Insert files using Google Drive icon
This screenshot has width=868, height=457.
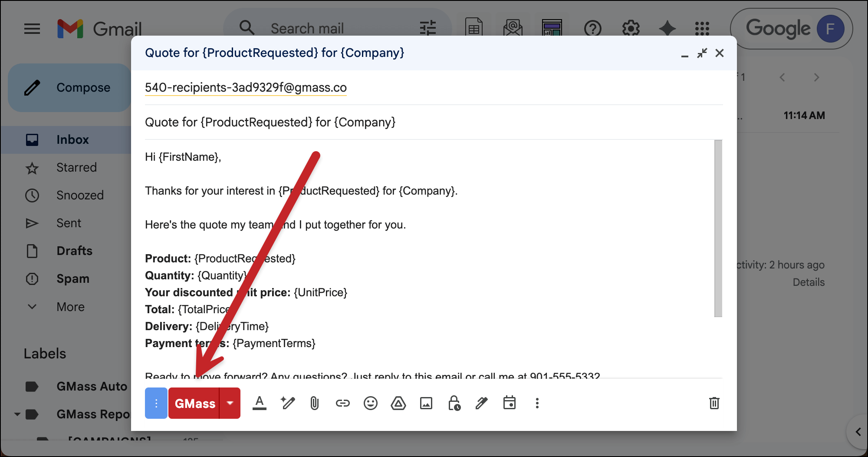point(398,404)
